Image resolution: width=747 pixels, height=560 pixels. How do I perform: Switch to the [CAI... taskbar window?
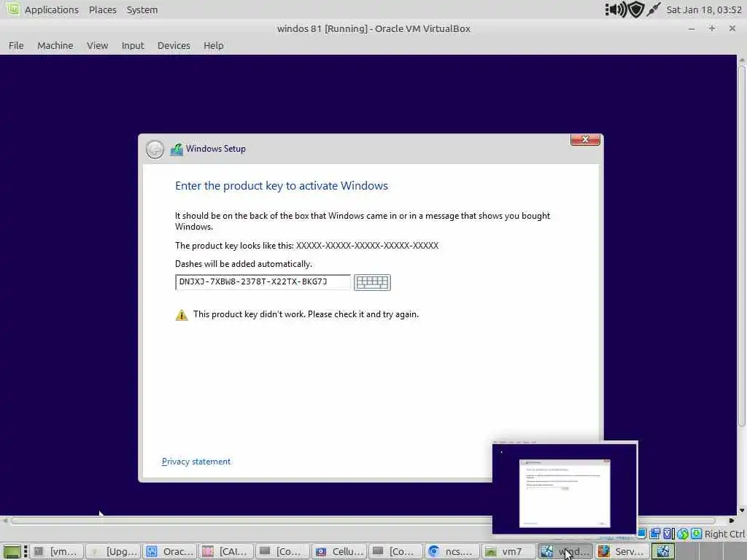point(226,551)
